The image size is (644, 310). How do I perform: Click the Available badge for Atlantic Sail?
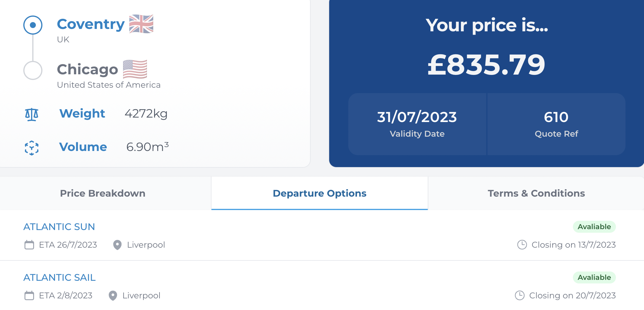tap(594, 277)
